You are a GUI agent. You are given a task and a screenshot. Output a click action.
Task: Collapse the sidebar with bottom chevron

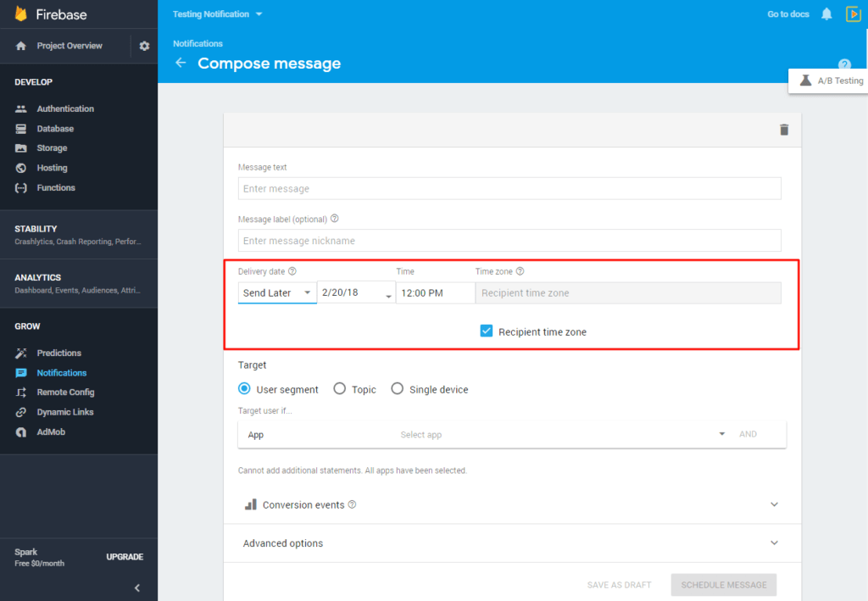coord(137,587)
